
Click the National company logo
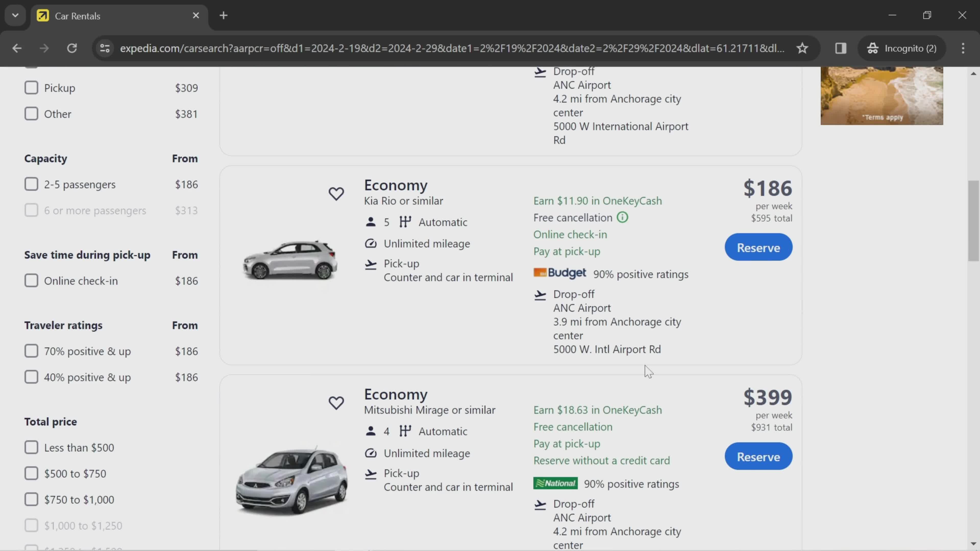pos(555,483)
